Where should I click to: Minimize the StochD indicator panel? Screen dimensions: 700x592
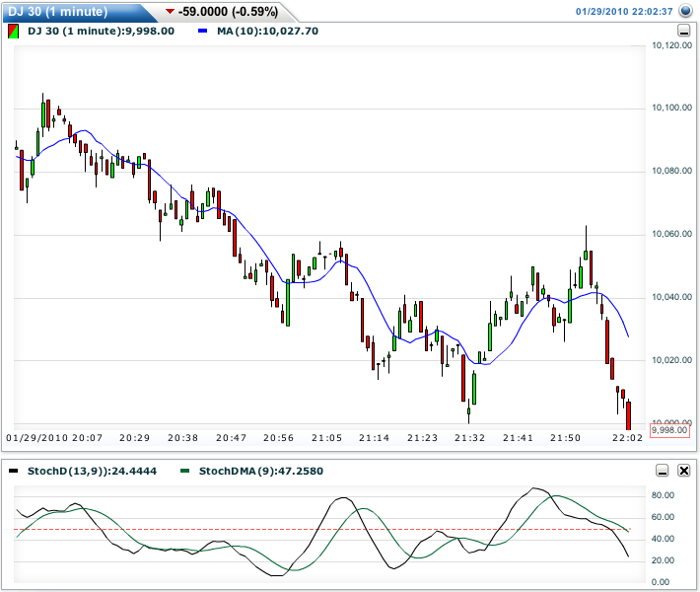pos(663,471)
